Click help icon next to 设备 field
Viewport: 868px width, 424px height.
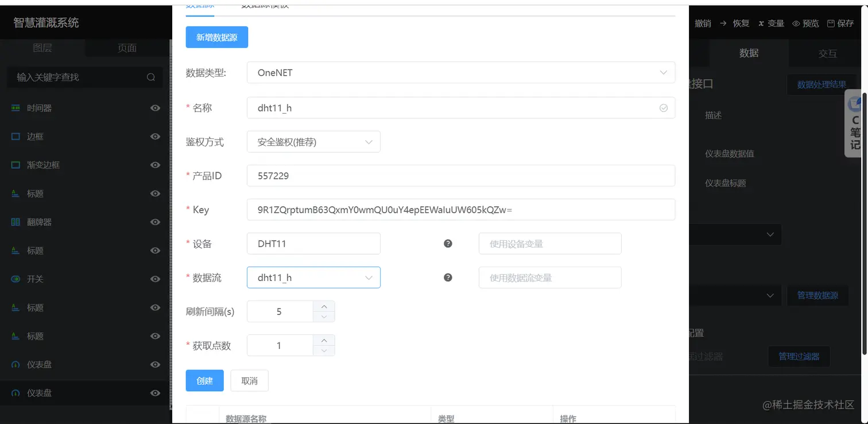tap(448, 244)
